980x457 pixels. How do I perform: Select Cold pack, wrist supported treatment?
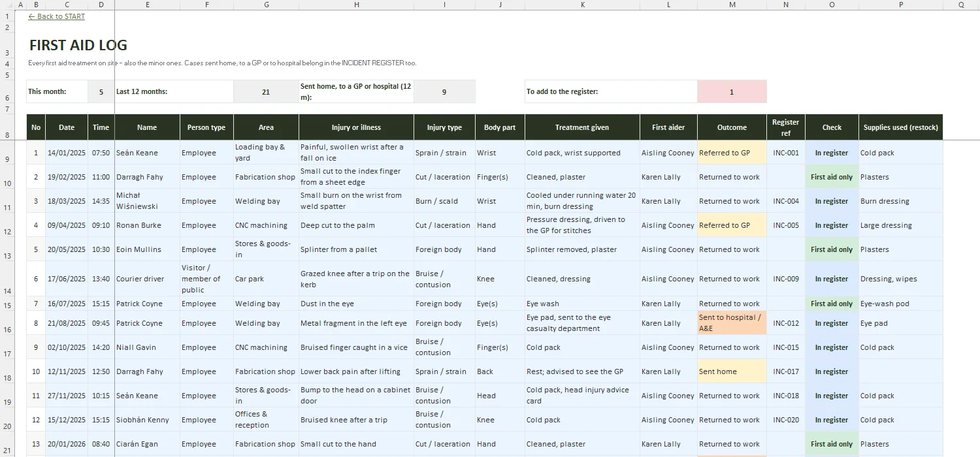[582, 153]
